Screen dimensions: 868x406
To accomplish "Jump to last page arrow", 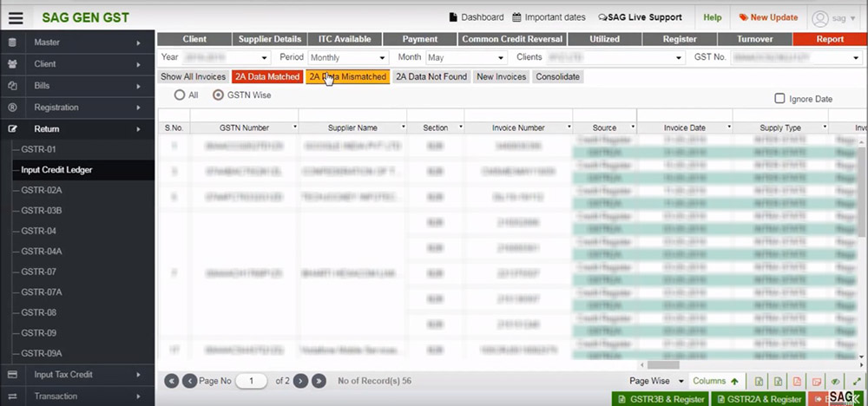I will coord(319,381).
